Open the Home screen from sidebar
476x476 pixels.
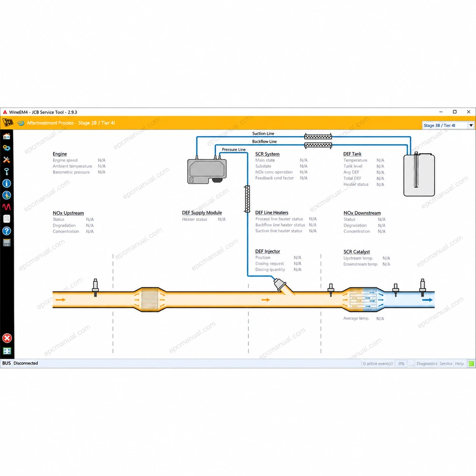pyautogui.click(x=7, y=136)
